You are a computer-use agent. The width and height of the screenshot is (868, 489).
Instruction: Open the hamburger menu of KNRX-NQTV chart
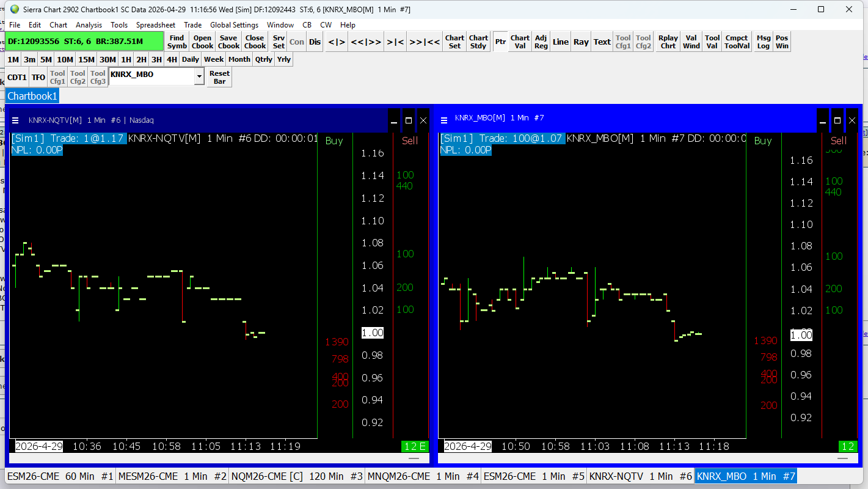point(15,120)
